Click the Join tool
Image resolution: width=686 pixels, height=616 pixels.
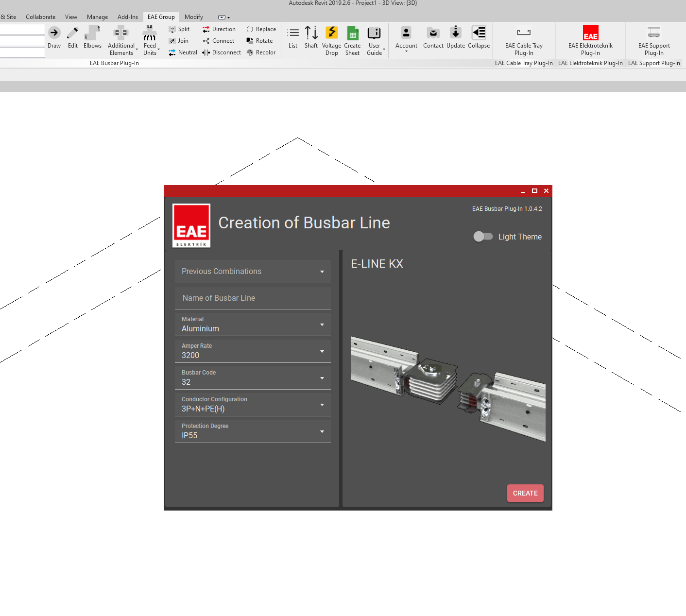pos(179,41)
